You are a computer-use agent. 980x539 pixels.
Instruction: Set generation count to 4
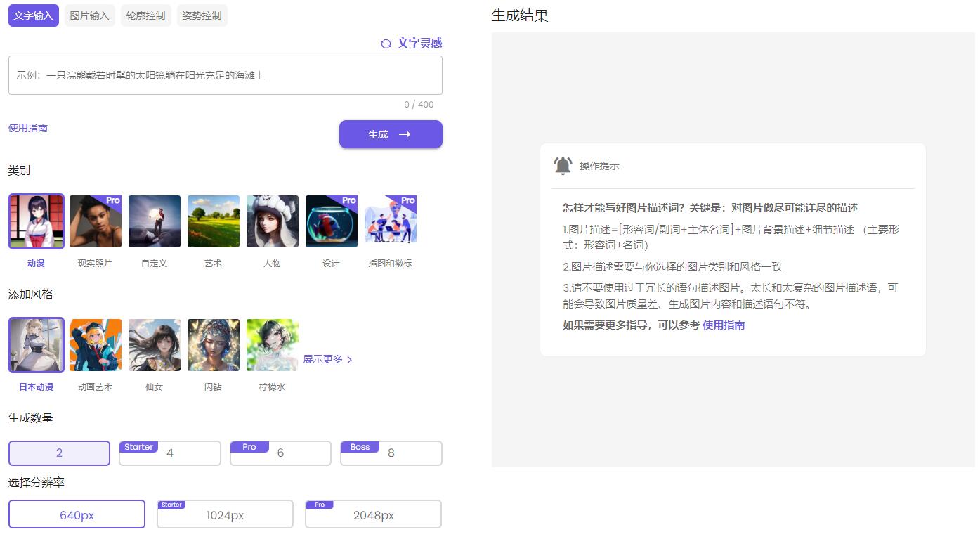point(170,453)
